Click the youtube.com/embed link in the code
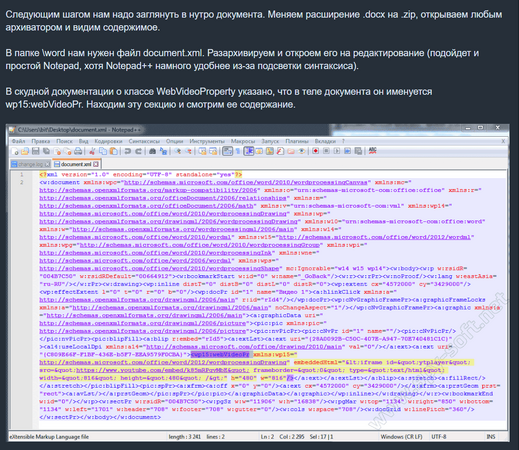519x450 pixels. pyautogui.click(x=162, y=370)
